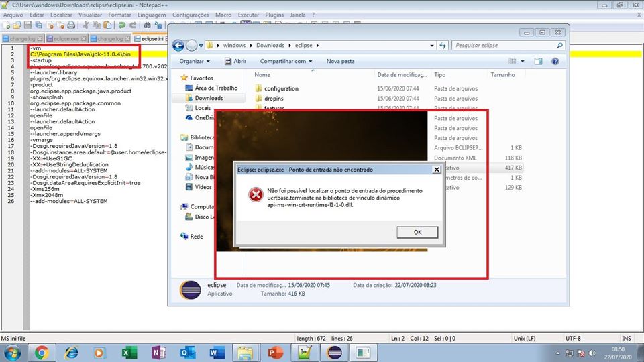The height and width of the screenshot is (362, 644).
Task: Open Explorer help question mark icon
Action: point(555,61)
